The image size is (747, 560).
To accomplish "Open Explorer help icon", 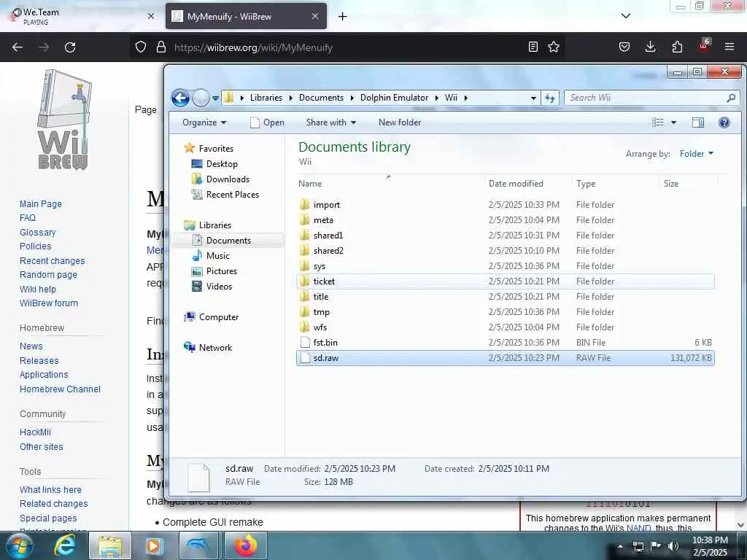I will (x=724, y=122).
